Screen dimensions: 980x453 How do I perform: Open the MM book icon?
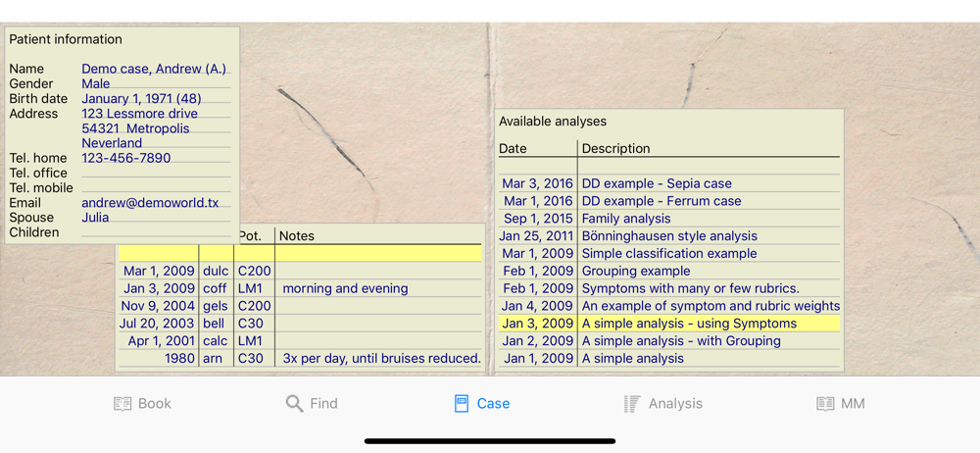(x=825, y=404)
